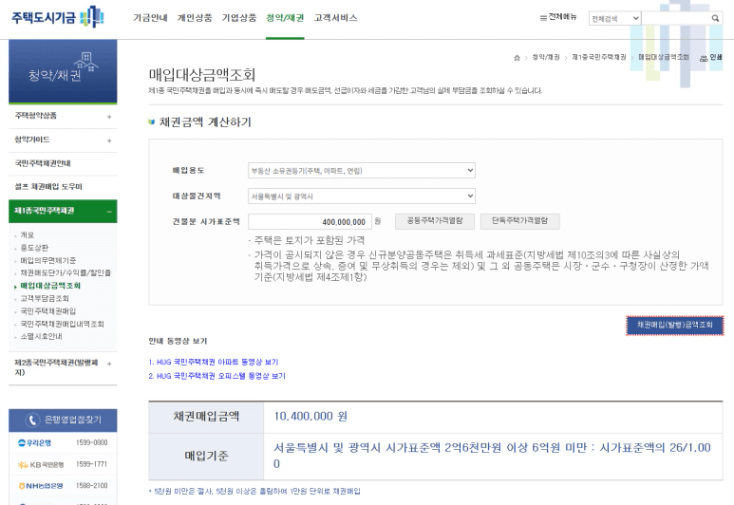Expand the 청약가이드 plus icon
Viewport: 734px width, 505px height.
[109, 140]
